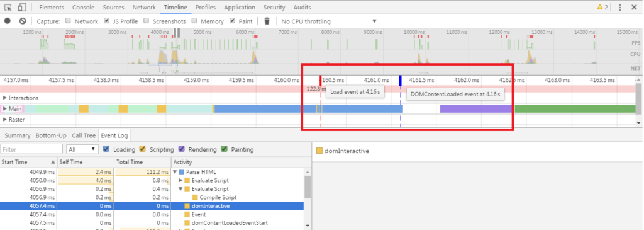
Task: Open the No CPU throttling dropdown
Action: click(328, 21)
